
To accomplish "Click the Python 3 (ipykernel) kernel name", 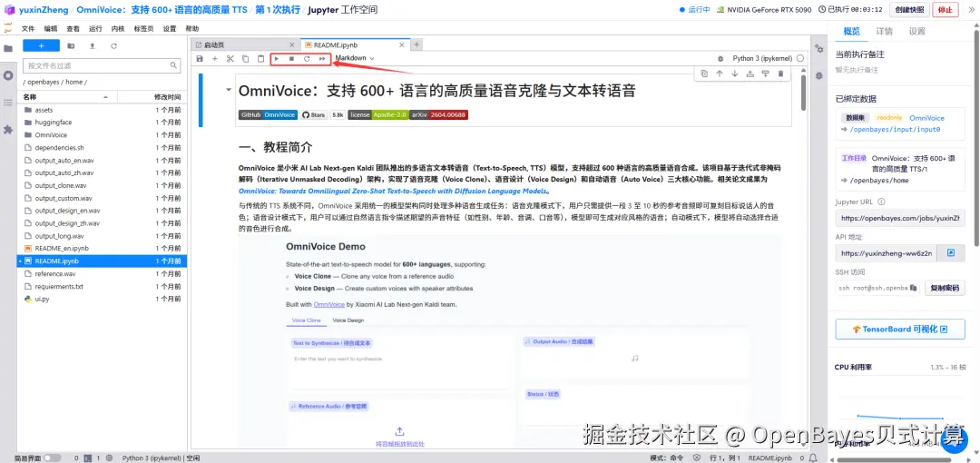I will (760, 58).
